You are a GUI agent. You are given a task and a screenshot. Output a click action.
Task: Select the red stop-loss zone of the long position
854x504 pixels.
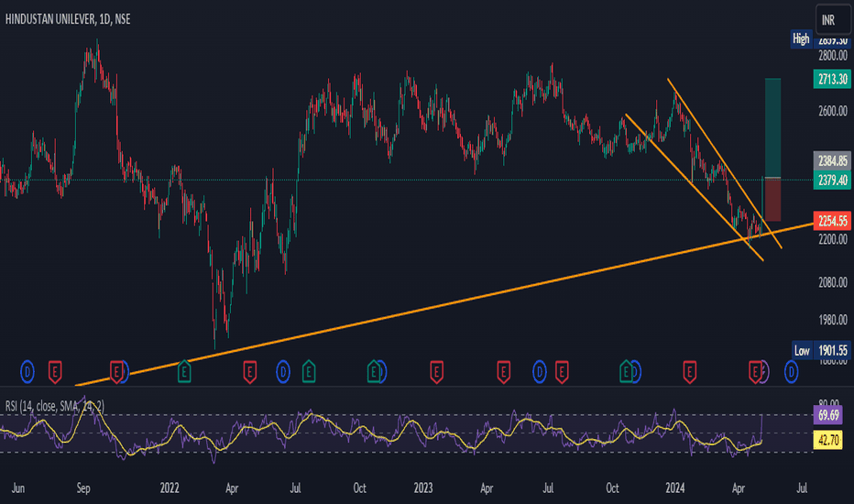pos(772,200)
